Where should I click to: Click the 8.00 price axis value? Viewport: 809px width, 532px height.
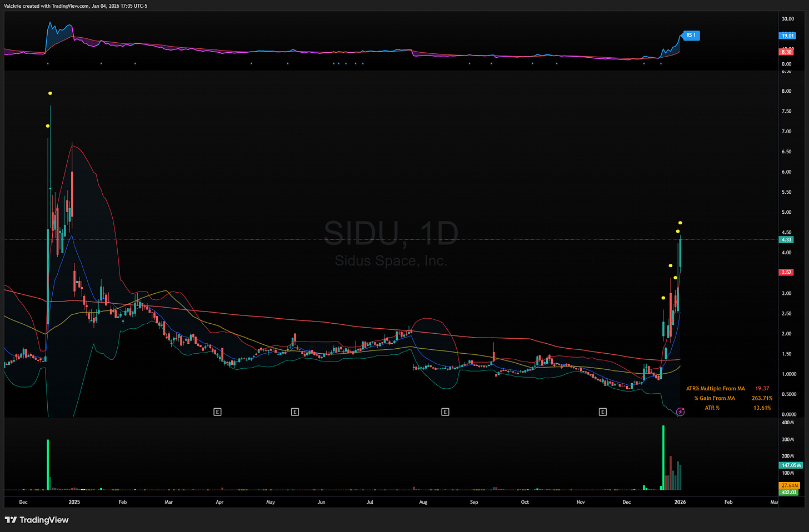(787, 91)
